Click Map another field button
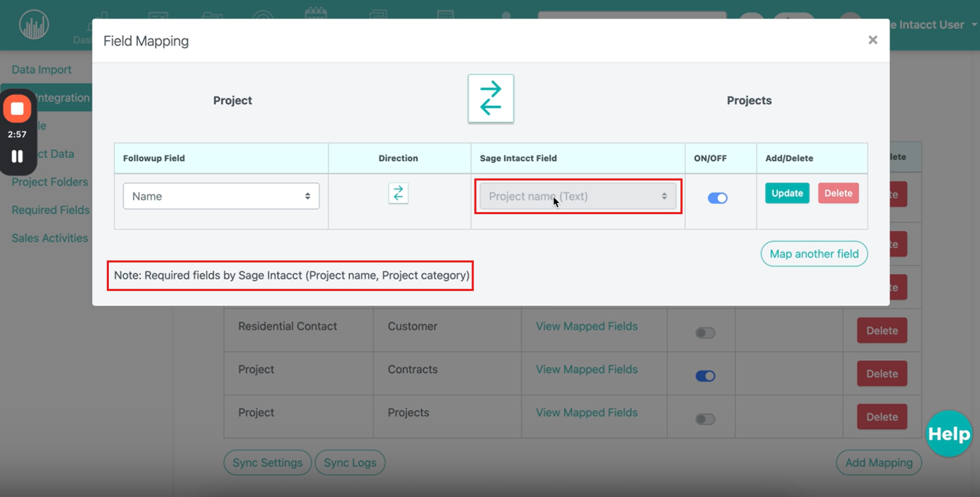The width and height of the screenshot is (980, 497). coord(814,254)
